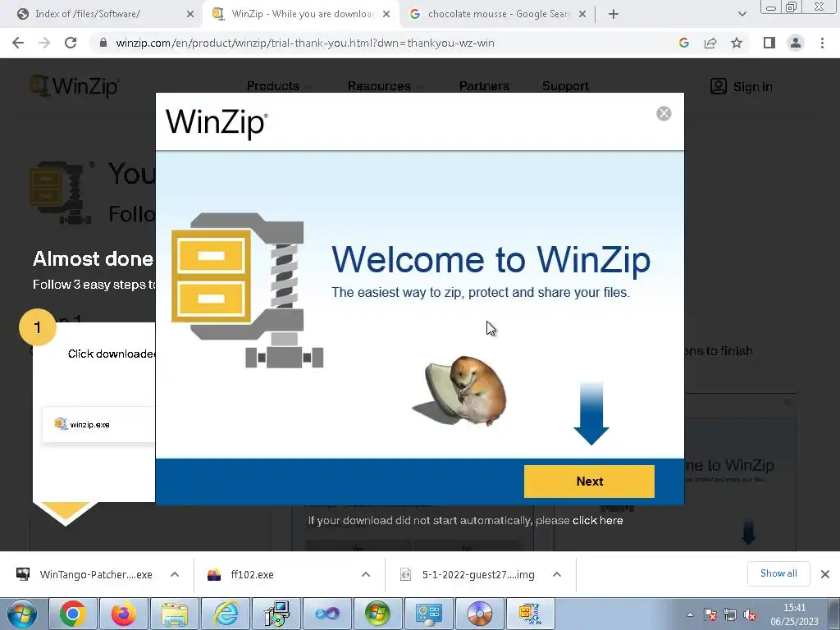Open the WinZip installer taskbar icon
840x630 pixels.
pos(531,614)
